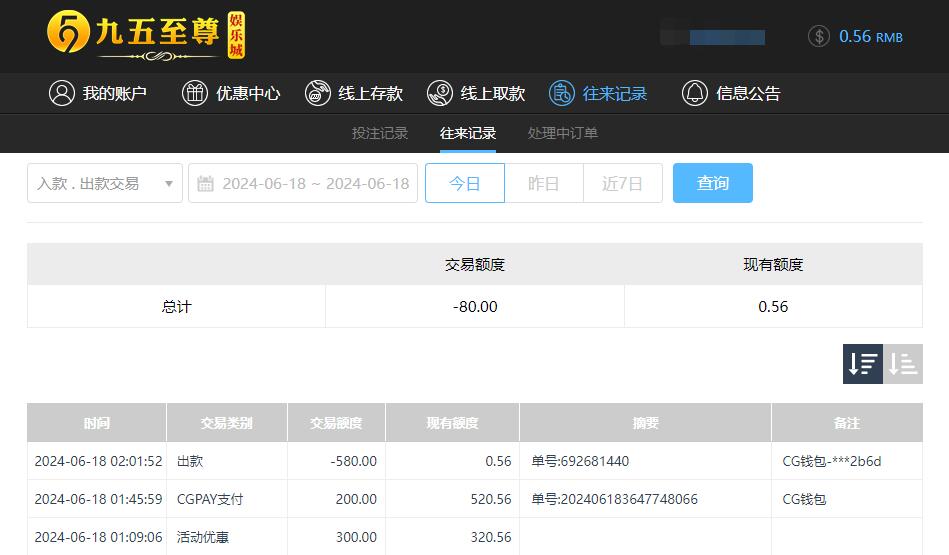Click the 线上取款 withdrawal icon

pyautogui.click(x=440, y=93)
